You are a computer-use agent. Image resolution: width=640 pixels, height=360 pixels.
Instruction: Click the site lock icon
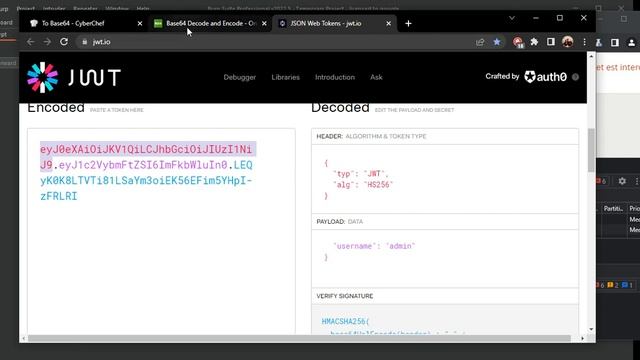[84, 42]
